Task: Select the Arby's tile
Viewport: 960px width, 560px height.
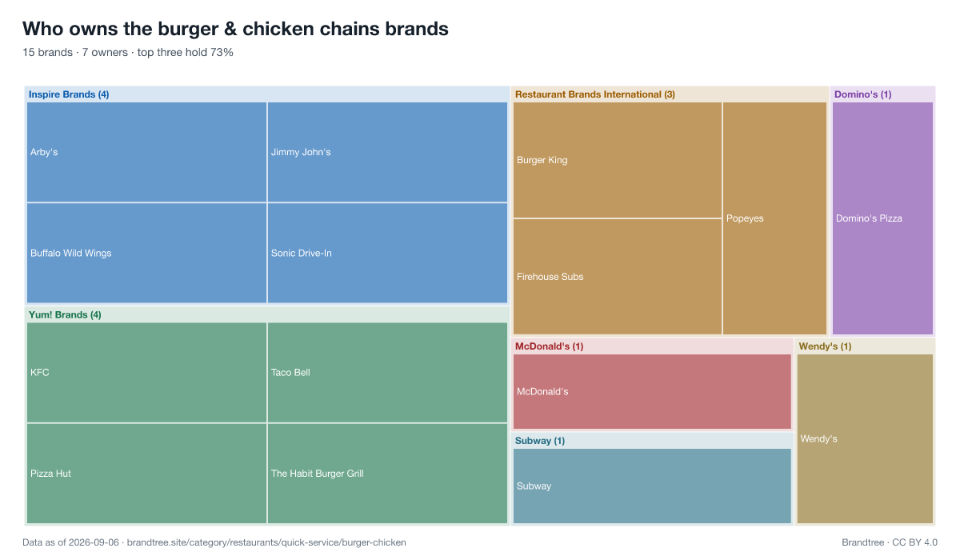Action: click(x=146, y=152)
